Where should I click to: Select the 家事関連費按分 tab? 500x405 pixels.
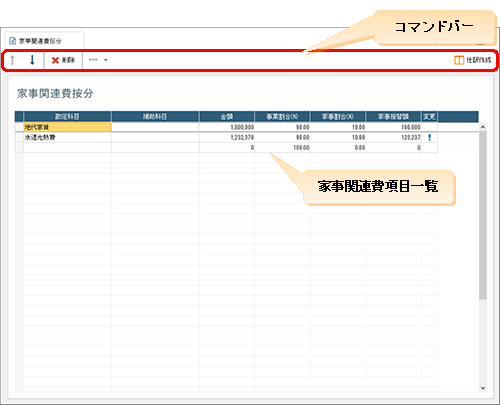tap(44, 41)
